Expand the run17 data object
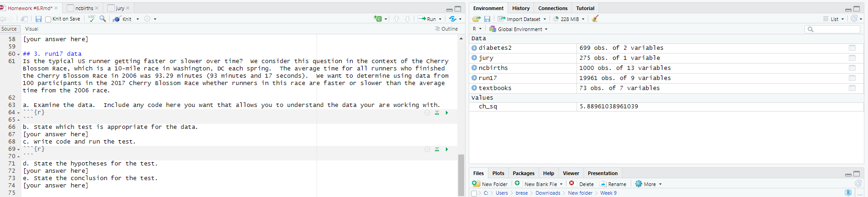Image resolution: width=868 pixels, height=197 pixels. click(474, 78)
